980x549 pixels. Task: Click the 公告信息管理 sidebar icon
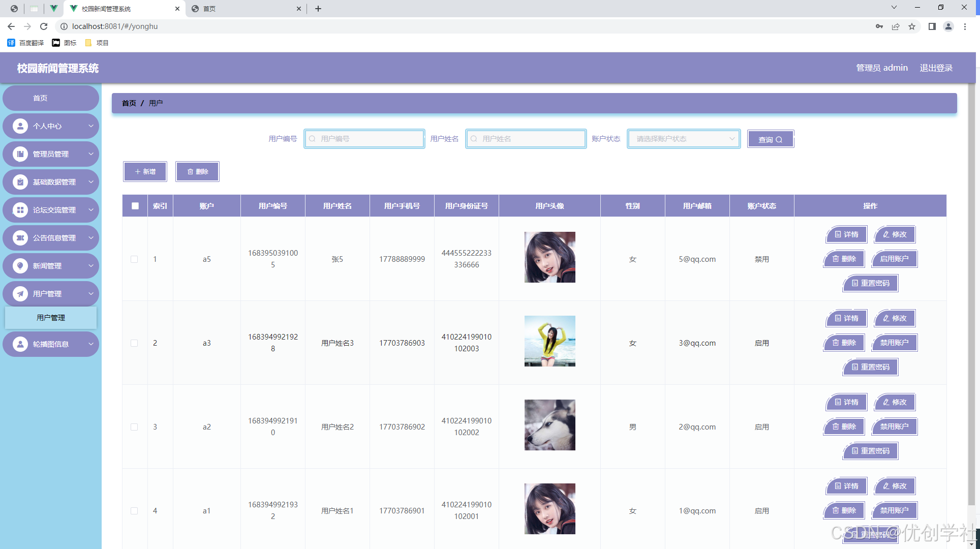(x=20, y=238)
